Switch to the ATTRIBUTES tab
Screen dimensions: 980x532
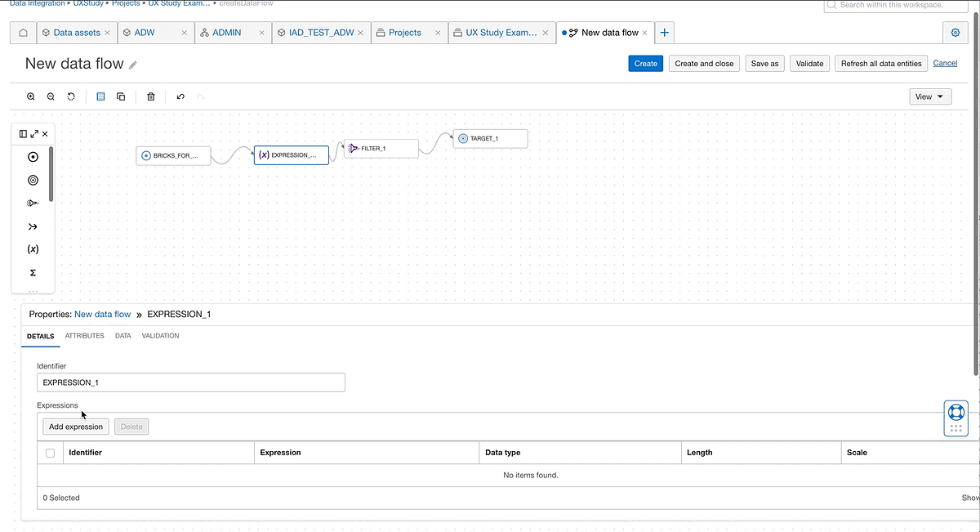tap(84, 336)
